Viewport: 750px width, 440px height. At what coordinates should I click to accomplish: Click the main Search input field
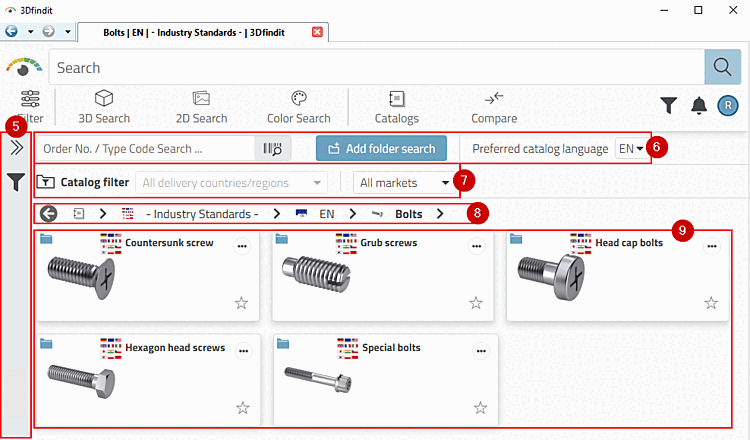[x=377, y=67]
